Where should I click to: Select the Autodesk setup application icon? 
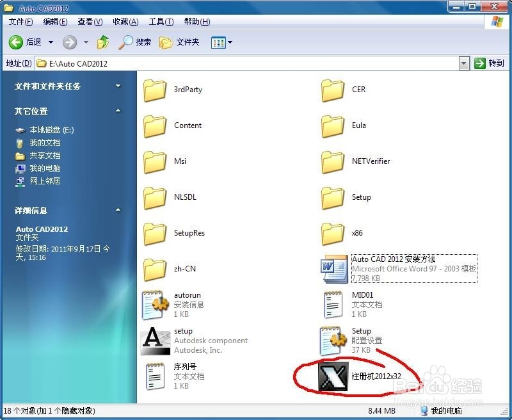[156, 341]
